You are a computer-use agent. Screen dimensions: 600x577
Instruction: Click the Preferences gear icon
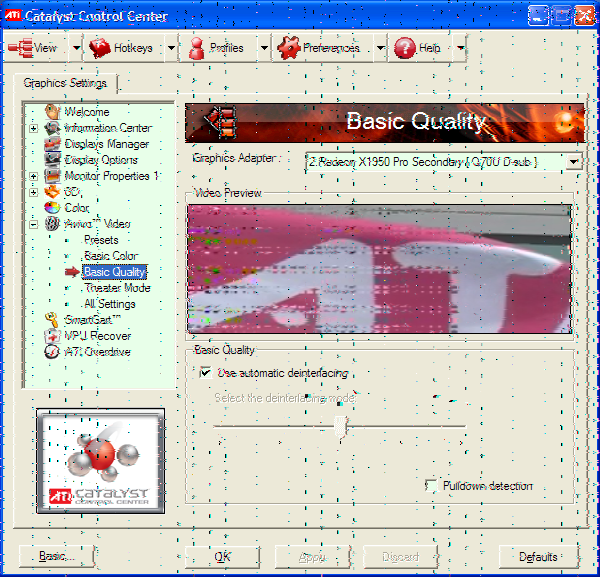point(289,48)
